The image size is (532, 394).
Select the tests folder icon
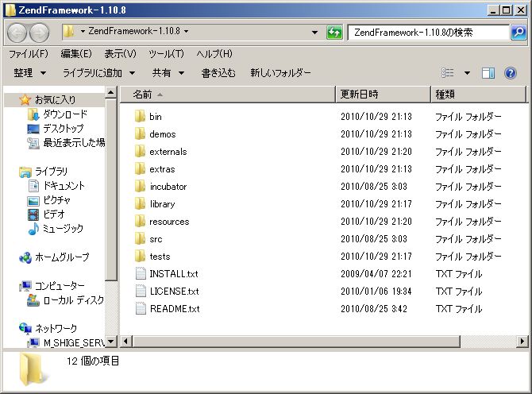(x=140, y=257)
